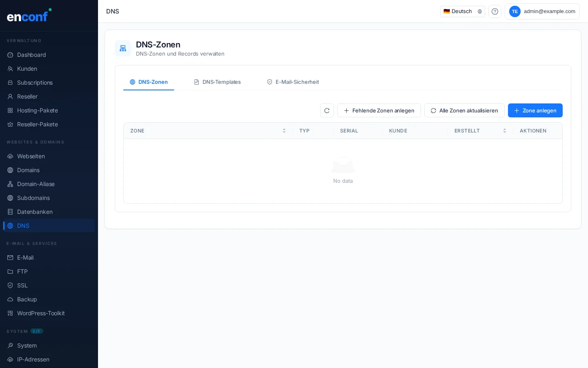Screen dimensions: 588x368
Task: Click the TE user avatar
Action: pyautogui.click(x=515, y=11)
